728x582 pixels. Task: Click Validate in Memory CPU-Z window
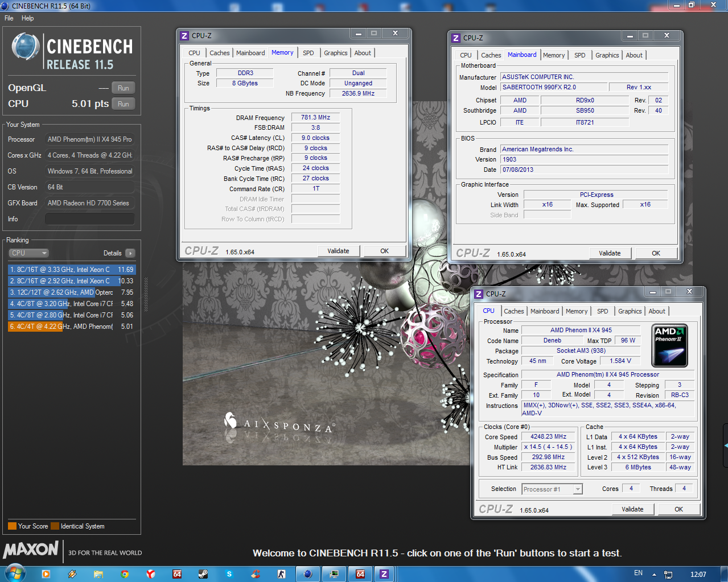point(338,251)
